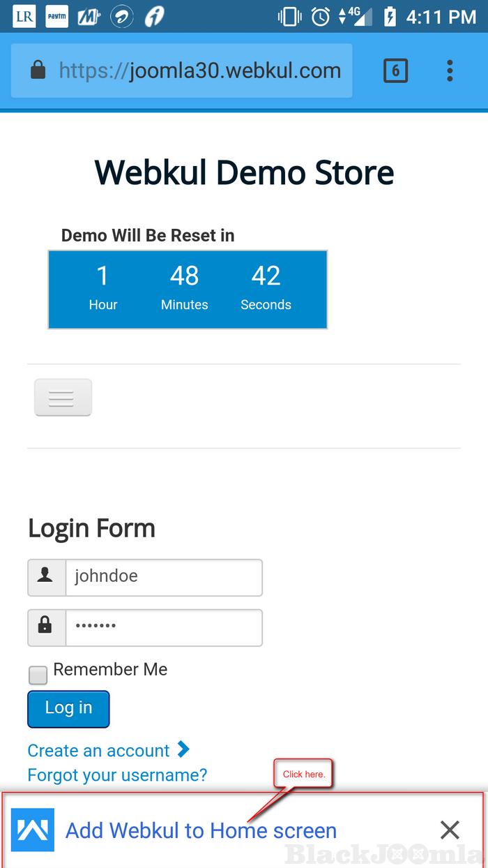Screen dimensions: 488x868
Task: Tap the padlock secure-site icon
Action: click(x=38, y=70)
